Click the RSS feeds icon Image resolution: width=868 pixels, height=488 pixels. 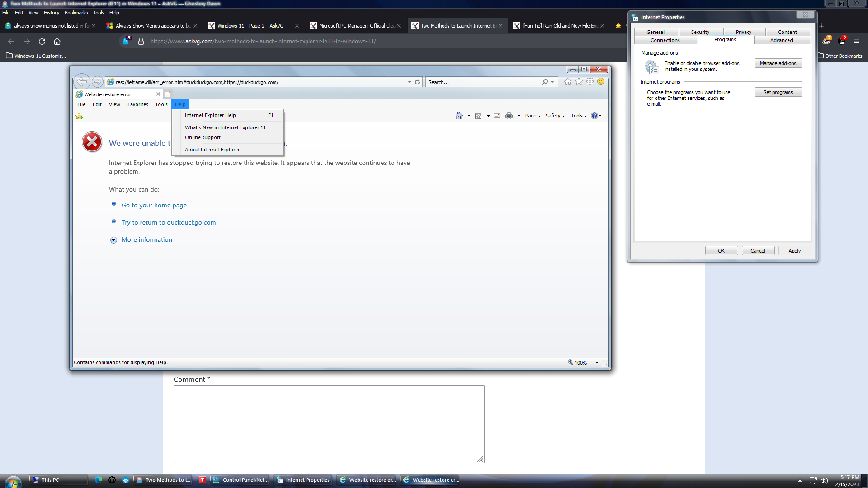(478, 116)
